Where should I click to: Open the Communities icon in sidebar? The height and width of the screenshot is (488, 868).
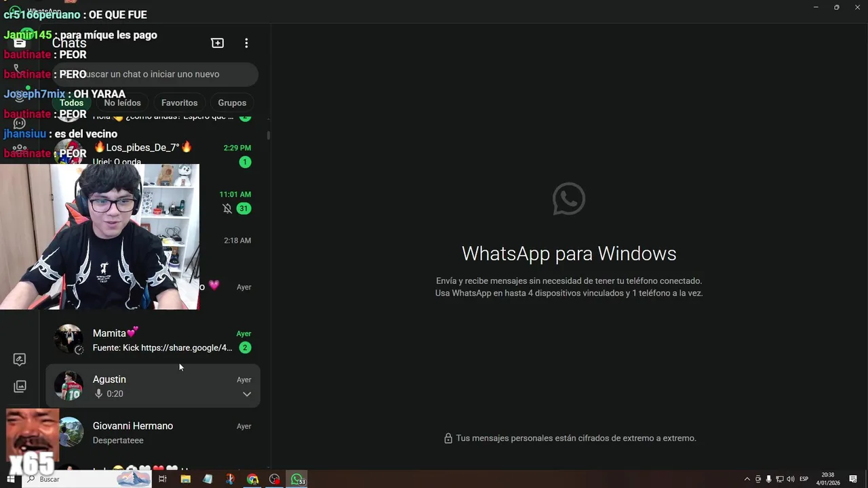20,149
